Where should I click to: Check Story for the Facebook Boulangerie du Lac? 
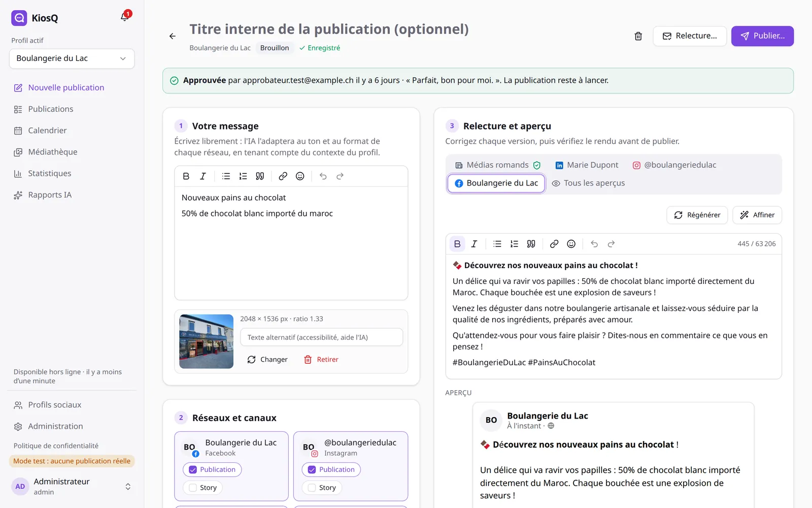(x=203, y=488)
